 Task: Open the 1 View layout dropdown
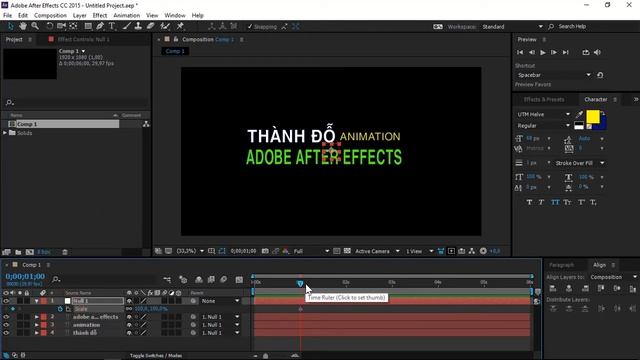click(x=419, y=251)
